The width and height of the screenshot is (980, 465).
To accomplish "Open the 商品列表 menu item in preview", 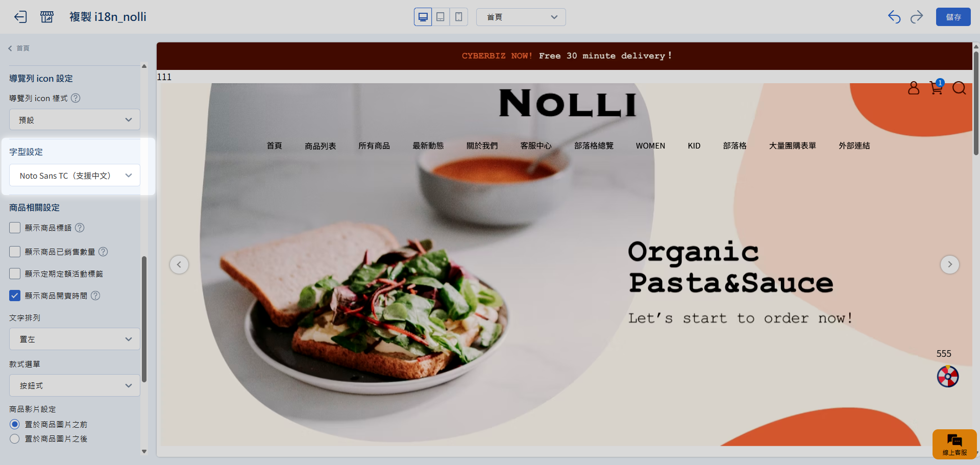I will point(321,146).
